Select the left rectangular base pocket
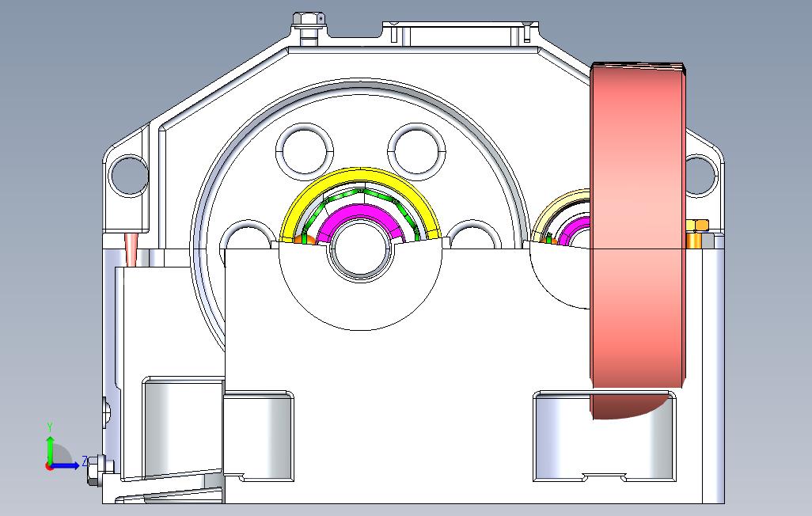This screenshot has width=812, height=516. [258, 436]
